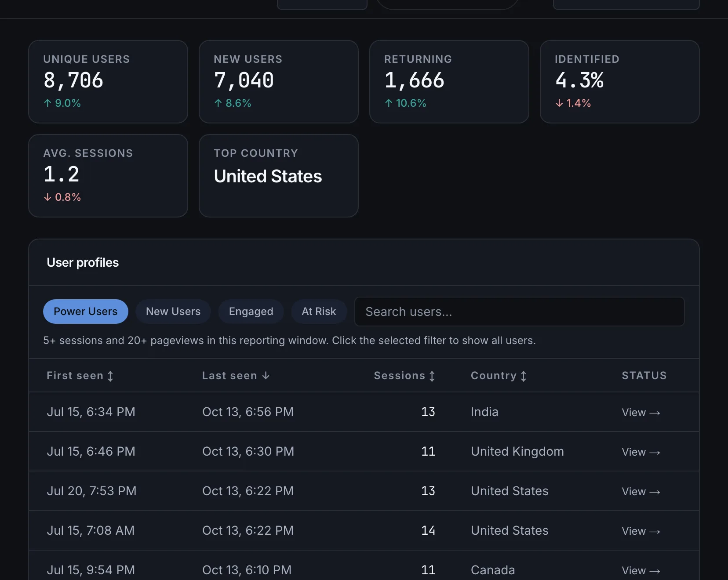Viewport: 728px width, 580px height.
Task: Click the STATUS column header
Action: pyautogui.click(x=644, y=376)
